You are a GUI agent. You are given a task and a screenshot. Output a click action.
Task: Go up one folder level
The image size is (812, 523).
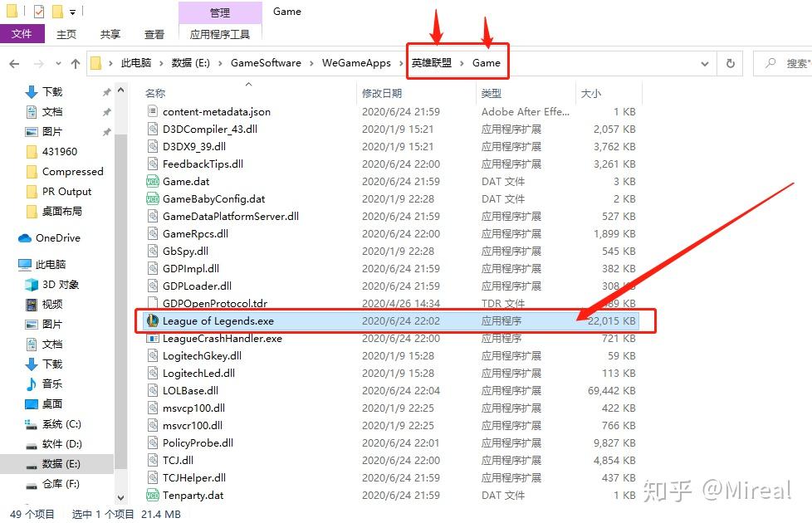coord(76,64)
